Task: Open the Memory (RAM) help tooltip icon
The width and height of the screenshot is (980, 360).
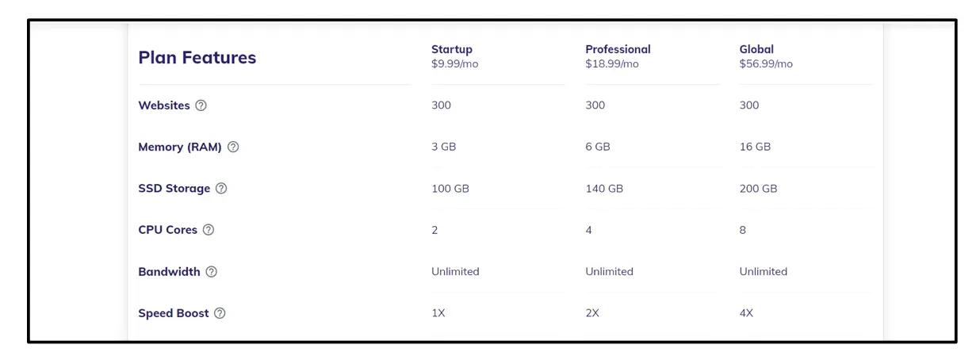Action: [x=233, y=147]
